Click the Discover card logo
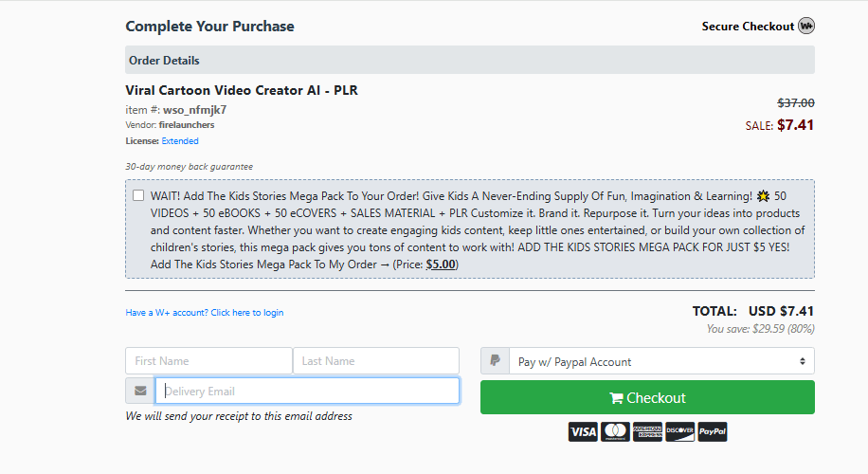868x474 pixels. [679, 432]
